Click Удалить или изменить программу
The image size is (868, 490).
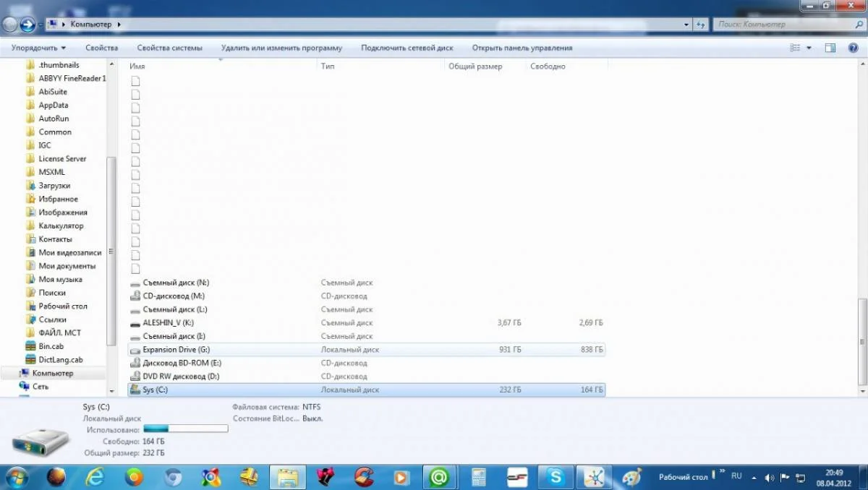282,48
